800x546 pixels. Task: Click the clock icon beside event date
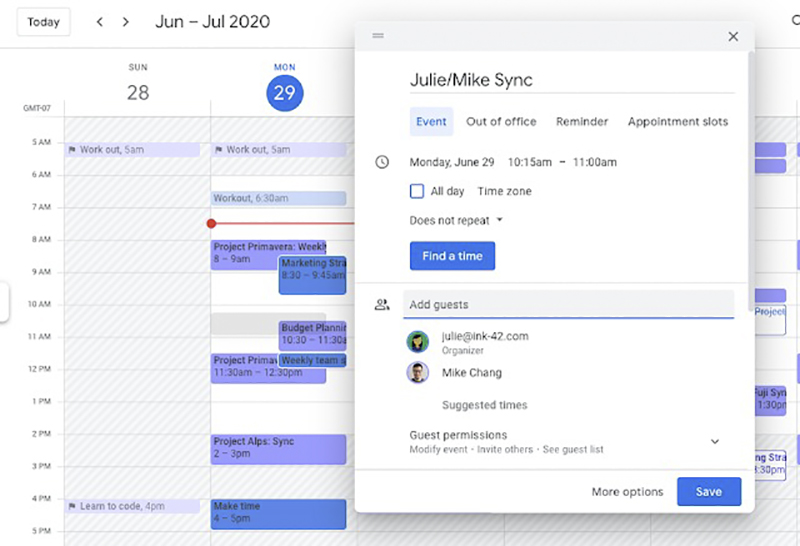pyautogui.click(x=382, y=162)
